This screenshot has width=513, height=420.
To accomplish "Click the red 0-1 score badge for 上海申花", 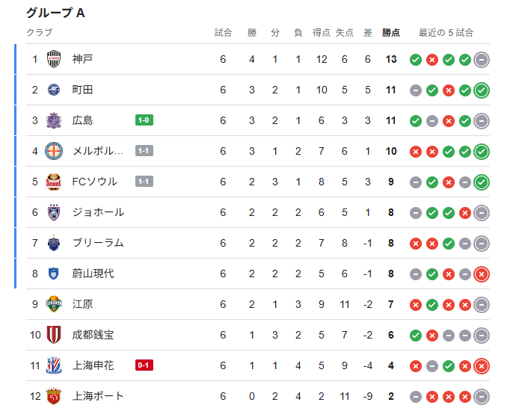I will tap(144, 365).
